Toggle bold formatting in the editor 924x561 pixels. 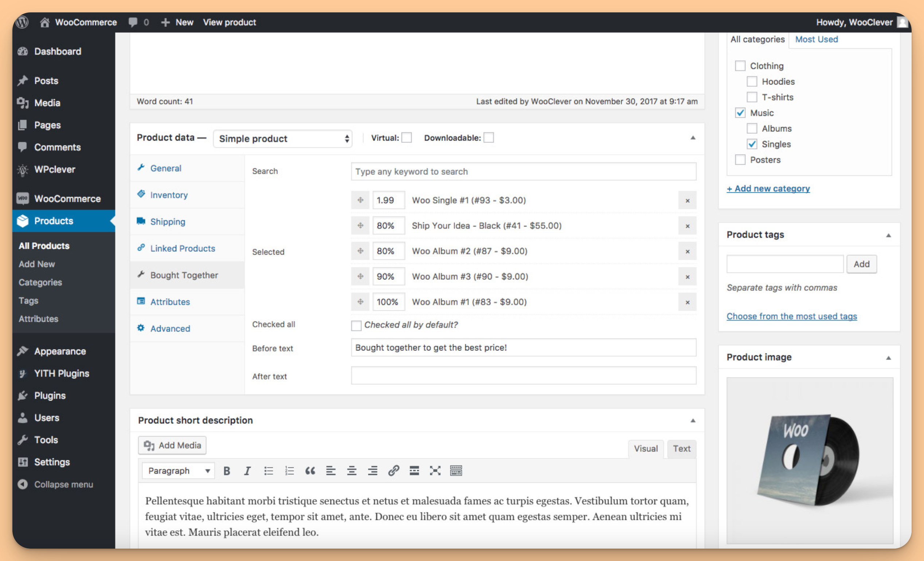pyautogui.click(x=227, y=471)
